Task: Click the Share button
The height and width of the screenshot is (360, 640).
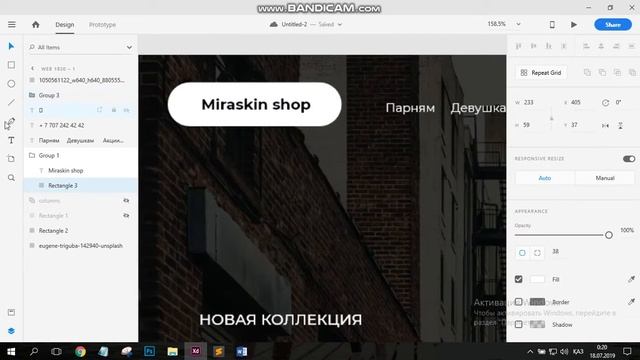Action: pos(613,24)
